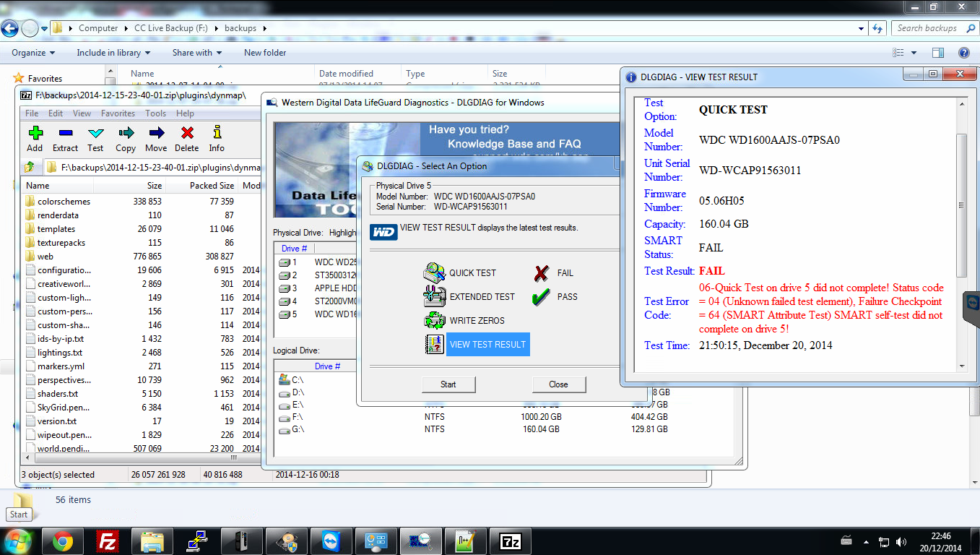Open the change view dropdown arrow in Explorer
This screenshot has width=980, height=555.
coord(914,53)
